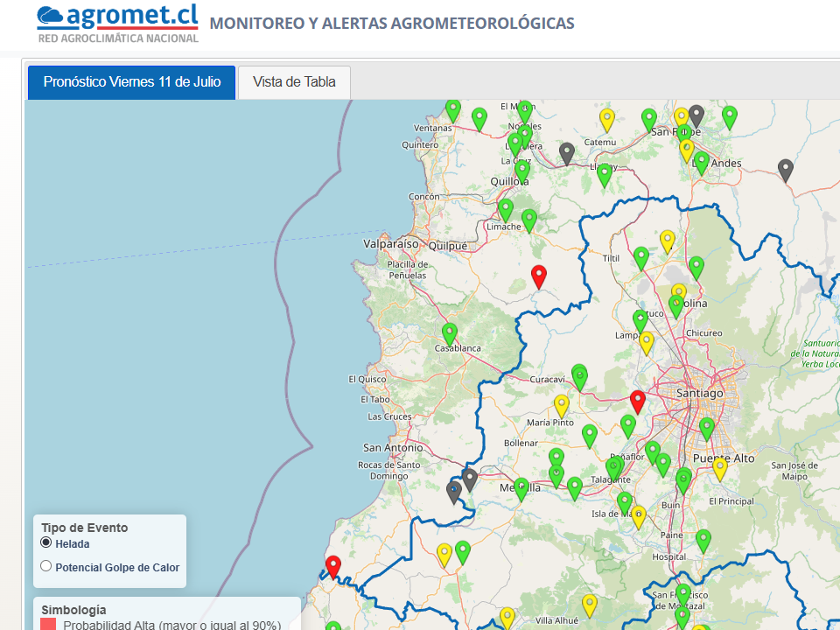Click the green marker above Casablanca

(x=450, y=332)
